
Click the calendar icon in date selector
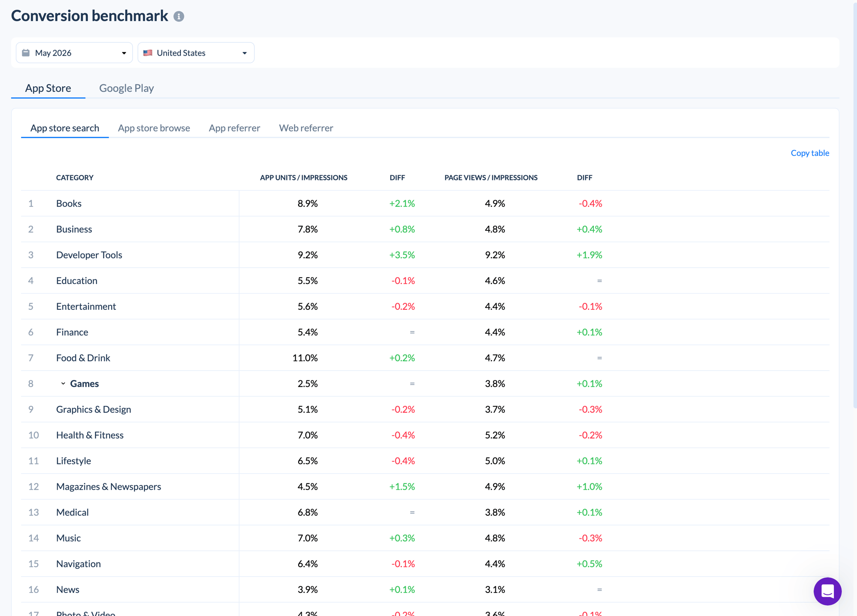(26, 53)
